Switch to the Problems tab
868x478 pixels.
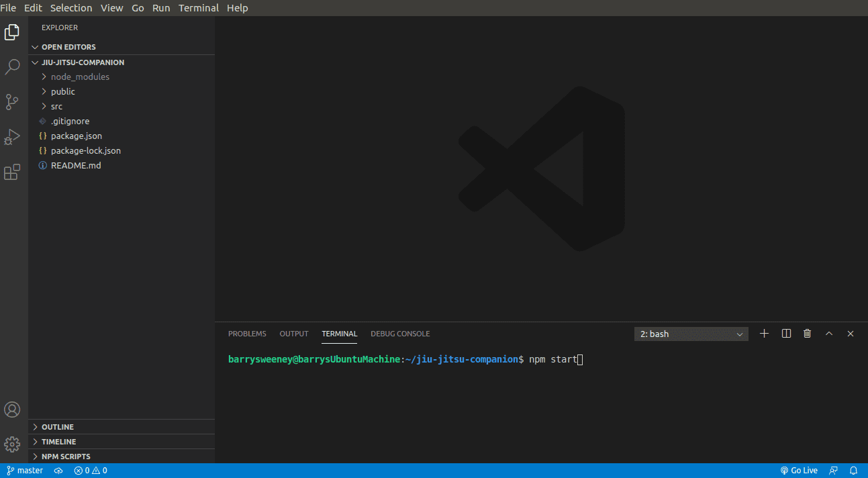[247, 334]
